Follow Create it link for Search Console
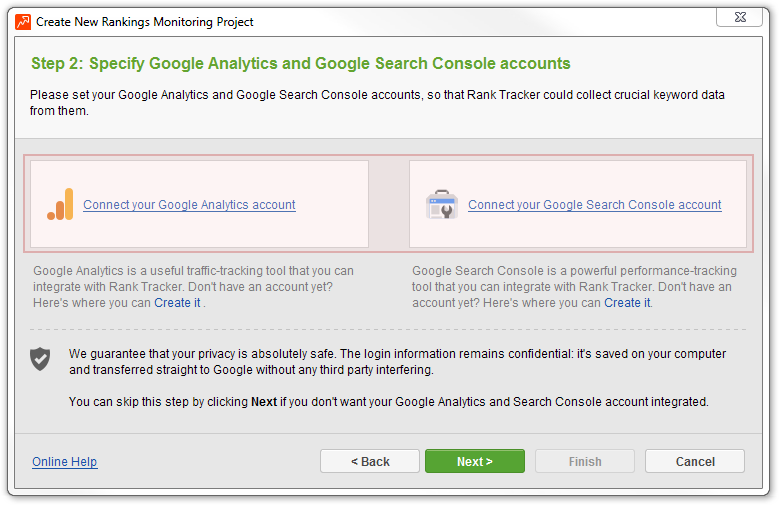 click(x=627, y=303)
